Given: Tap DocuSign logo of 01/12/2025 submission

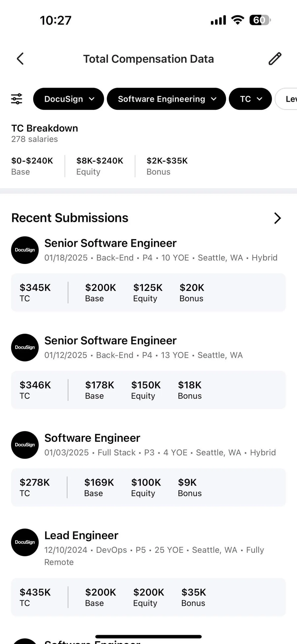Looking at the screenshot, I should pos(25,347).
